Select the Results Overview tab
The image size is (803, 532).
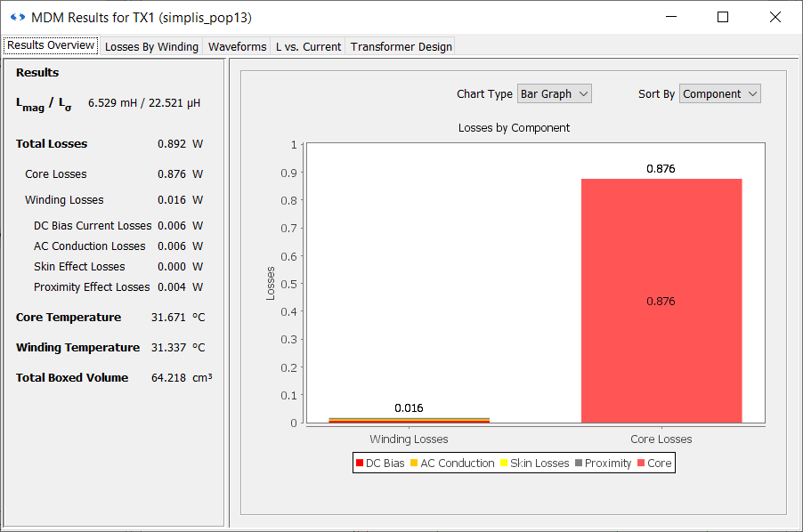tap(51, 45)
